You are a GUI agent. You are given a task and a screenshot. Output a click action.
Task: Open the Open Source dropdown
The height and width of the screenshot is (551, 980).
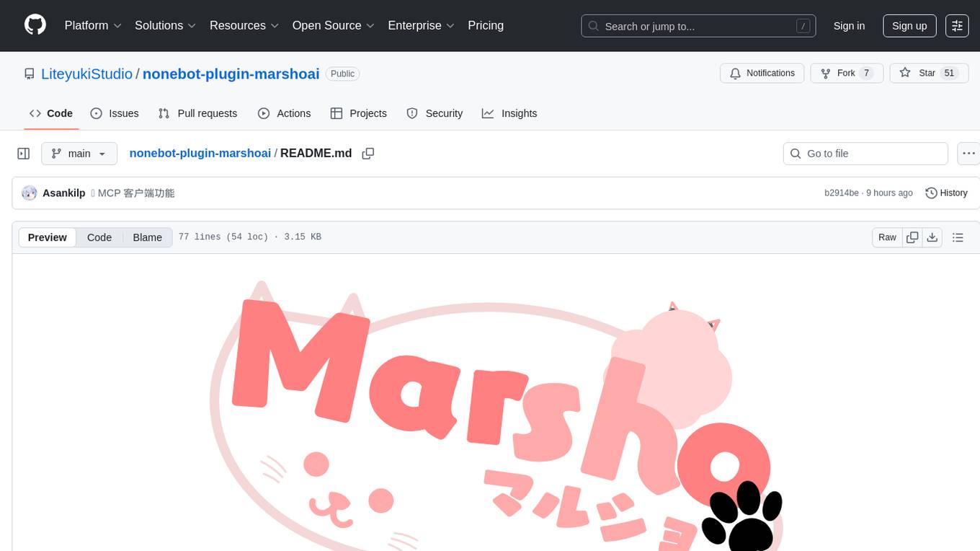[334, 25]
